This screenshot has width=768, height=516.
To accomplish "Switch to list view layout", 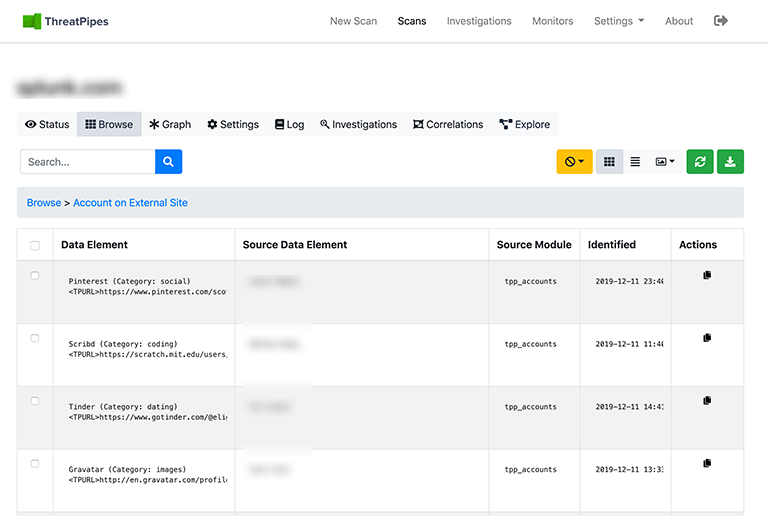I will (635, 162).
